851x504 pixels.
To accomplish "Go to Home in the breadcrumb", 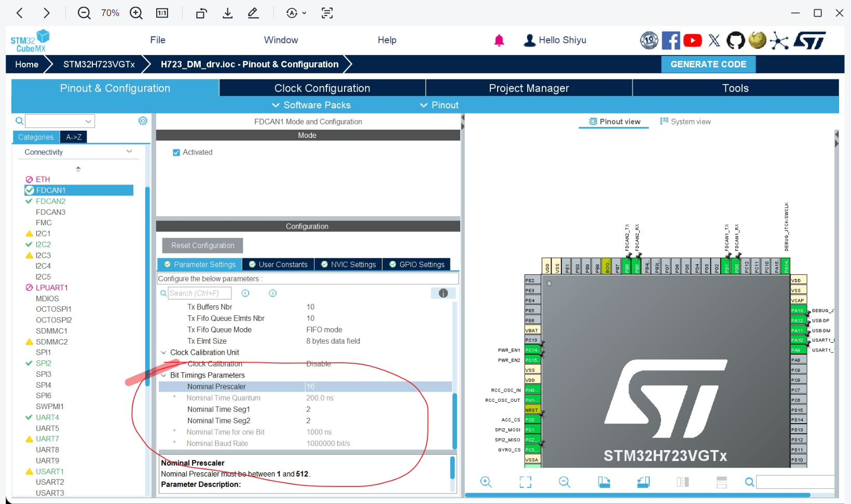I will coord(26,64).
